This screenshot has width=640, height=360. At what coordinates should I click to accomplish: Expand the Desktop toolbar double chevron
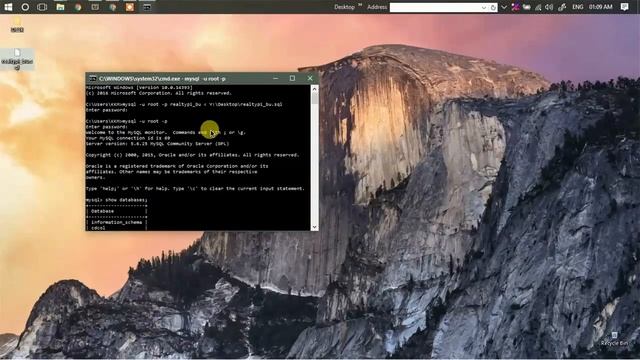360,5
